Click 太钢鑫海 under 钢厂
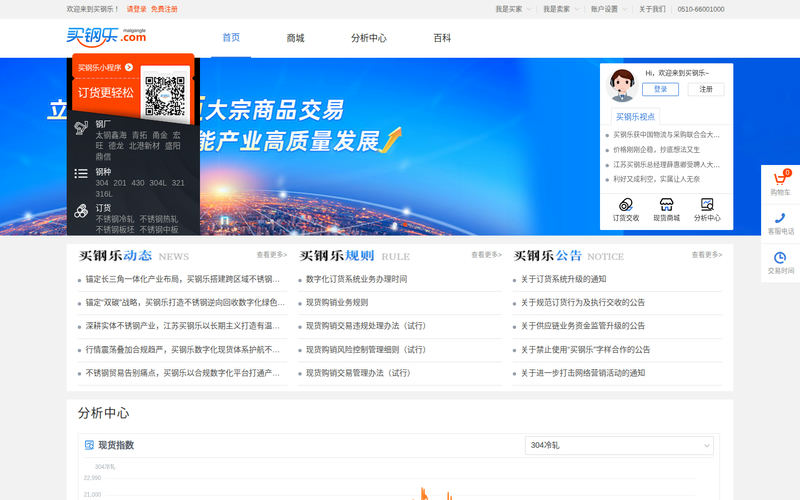Viewport: 800px width, 500px height. tap(111, 135)
